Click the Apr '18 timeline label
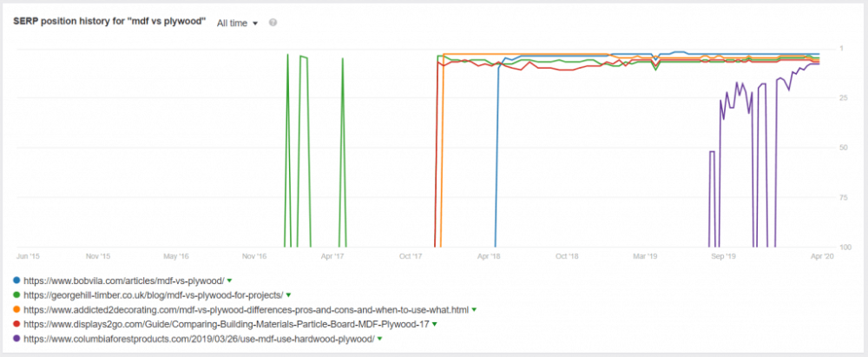This screenshot has width=868, height=357. (x=489, y=256)
